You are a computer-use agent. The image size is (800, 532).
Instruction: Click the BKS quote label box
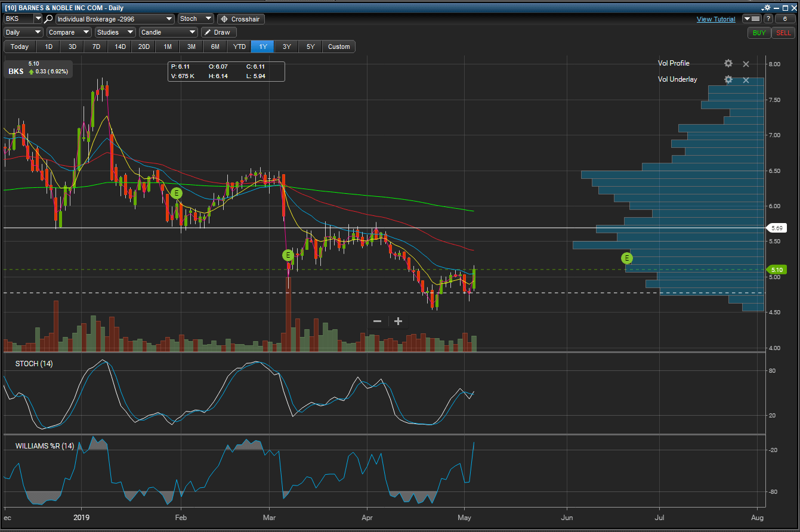tap(38, 68)
